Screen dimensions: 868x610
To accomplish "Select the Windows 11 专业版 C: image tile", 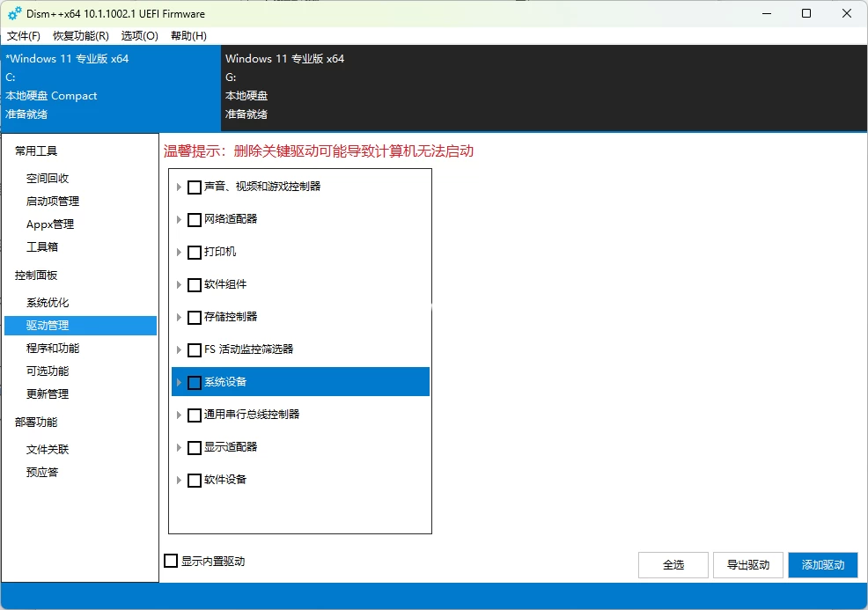I will (x=111, y=87).
